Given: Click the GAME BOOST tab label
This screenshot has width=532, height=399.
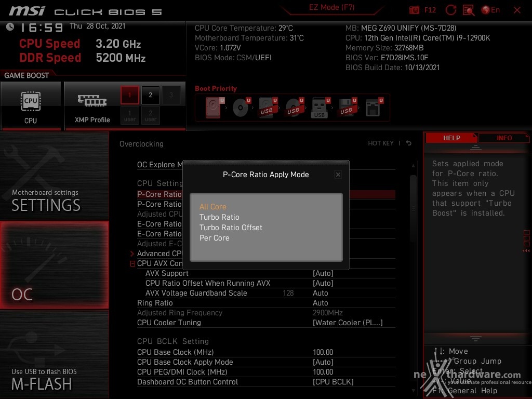Looking at the screenshot, I should coord(26,75).
